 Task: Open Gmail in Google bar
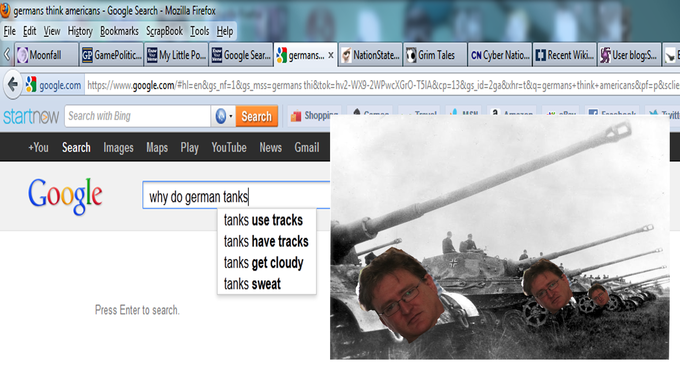[307, 147]
